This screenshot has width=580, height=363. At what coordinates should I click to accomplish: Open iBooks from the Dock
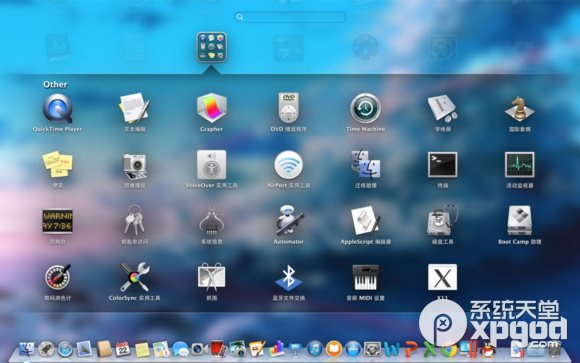pos(334,349)
